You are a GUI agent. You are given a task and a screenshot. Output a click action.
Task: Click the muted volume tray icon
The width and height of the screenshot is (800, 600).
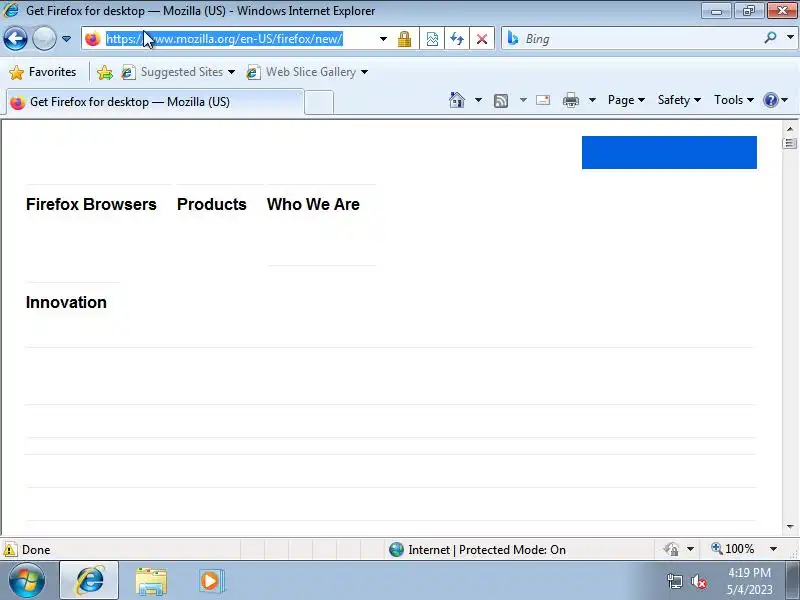pos(698,581)
